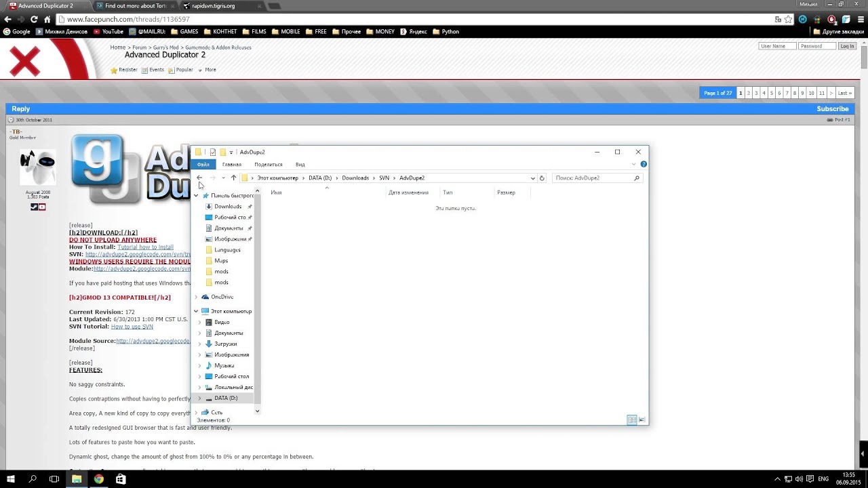Sort by 'Дата изменения' column header
868x488 pixels.
point(408,192)
